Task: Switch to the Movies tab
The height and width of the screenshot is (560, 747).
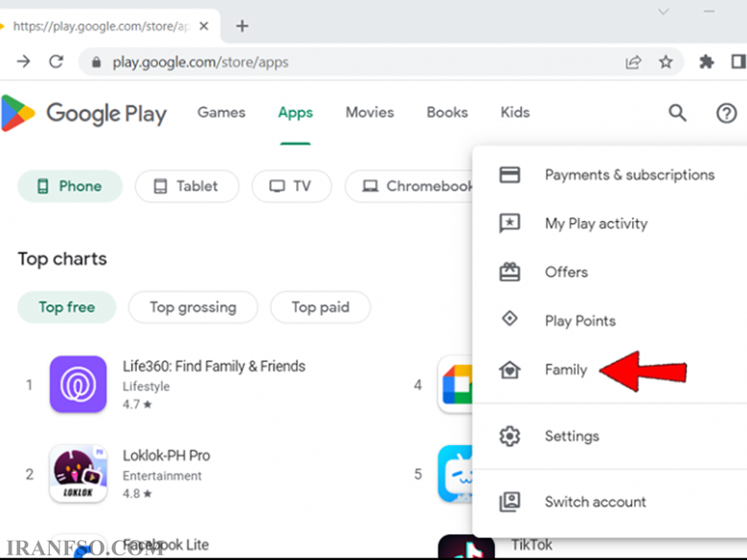Action: coord(370,112)
